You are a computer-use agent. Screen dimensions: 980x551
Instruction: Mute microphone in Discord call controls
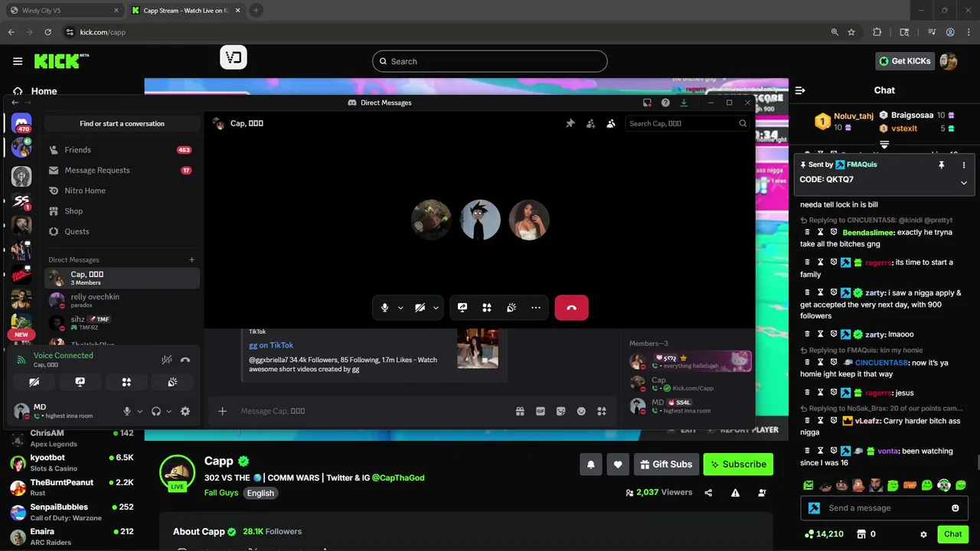coord(385,308)
